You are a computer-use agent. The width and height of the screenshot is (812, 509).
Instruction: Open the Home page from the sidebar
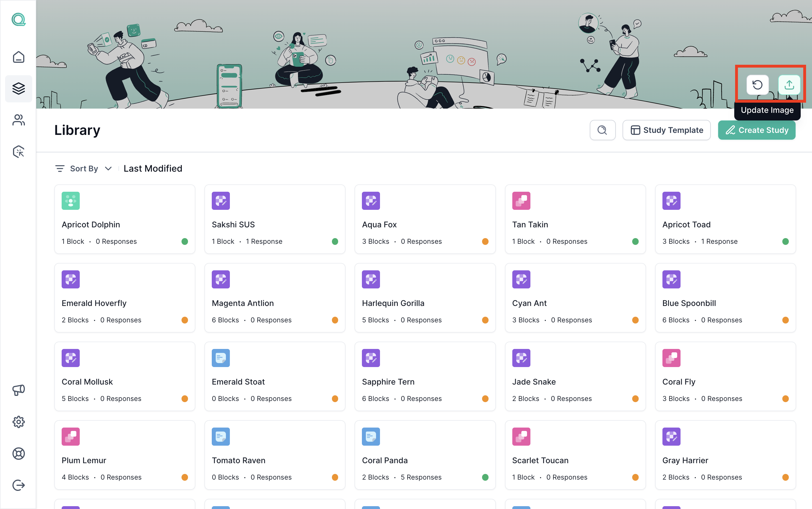[18, 57]
